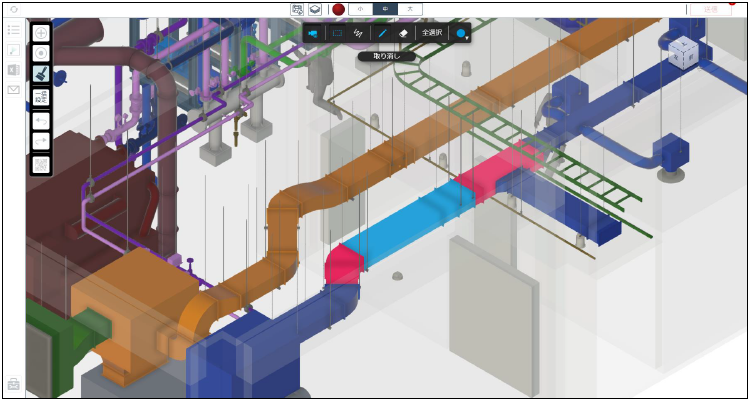Open the toolbox icon at bottom left
749x401 pixels.
[x=13, y=384]
